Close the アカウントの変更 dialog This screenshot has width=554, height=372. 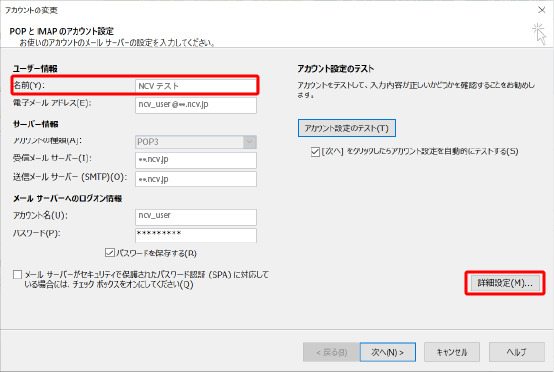click(541, 10)
